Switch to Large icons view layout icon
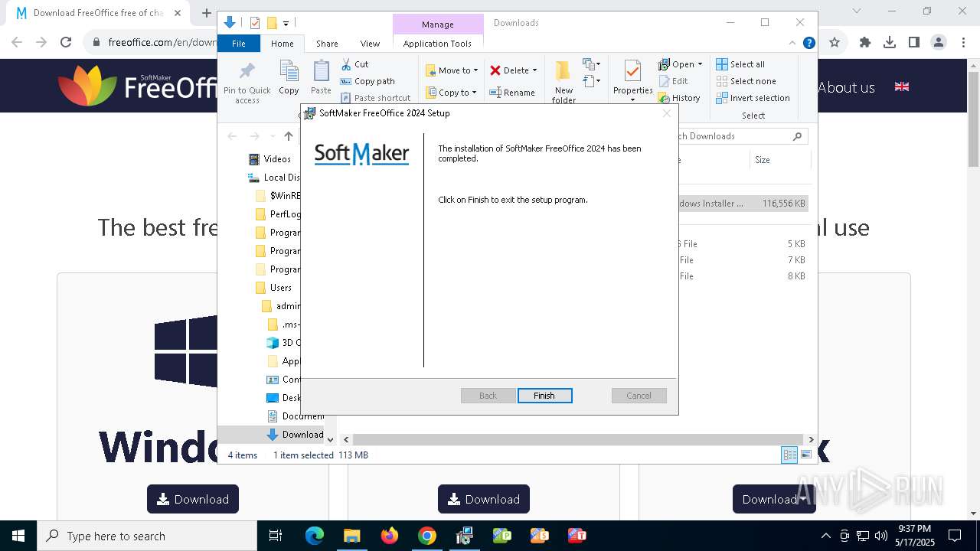This screenshot has height=551, width=980. 805,455
